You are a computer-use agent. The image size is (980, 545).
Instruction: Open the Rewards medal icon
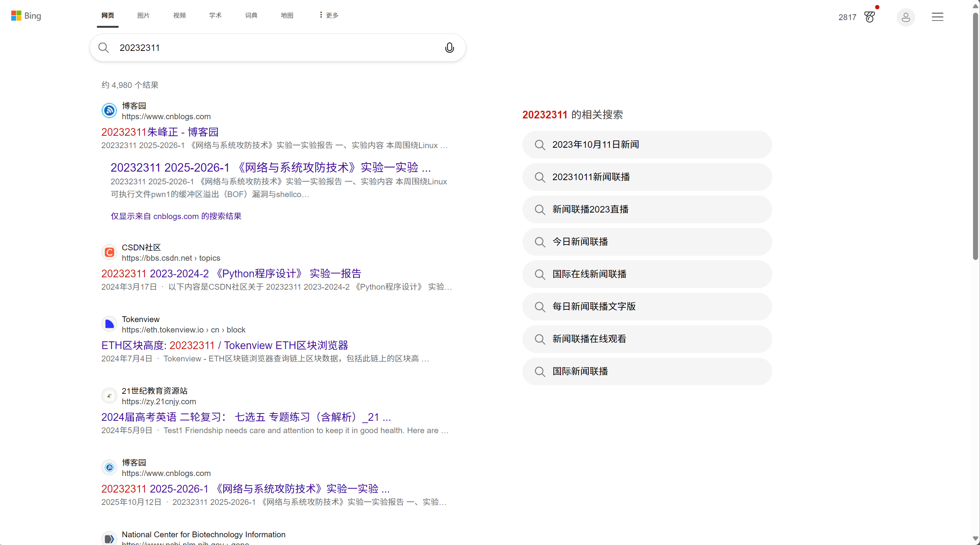point(869,17)
